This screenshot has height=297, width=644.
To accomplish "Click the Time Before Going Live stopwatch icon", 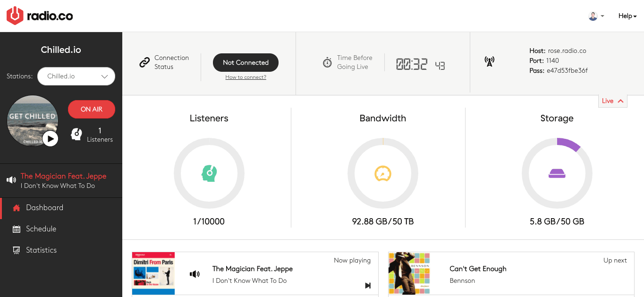I will pyautogui.click(x=328, y=62).
